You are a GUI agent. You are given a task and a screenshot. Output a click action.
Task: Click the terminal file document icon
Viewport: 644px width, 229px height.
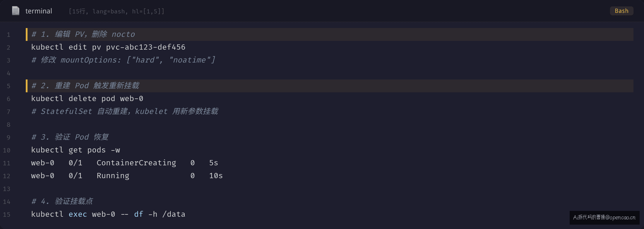click(x=16, y=11)
